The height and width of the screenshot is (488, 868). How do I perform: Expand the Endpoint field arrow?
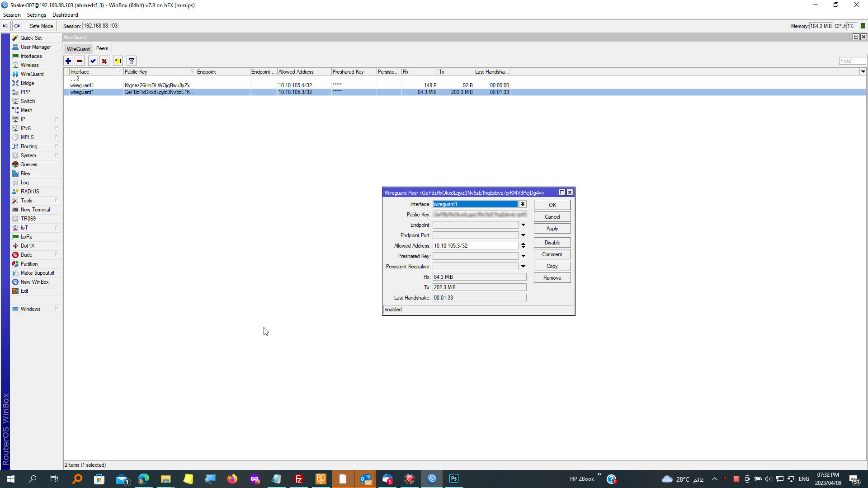coord(523,225)
